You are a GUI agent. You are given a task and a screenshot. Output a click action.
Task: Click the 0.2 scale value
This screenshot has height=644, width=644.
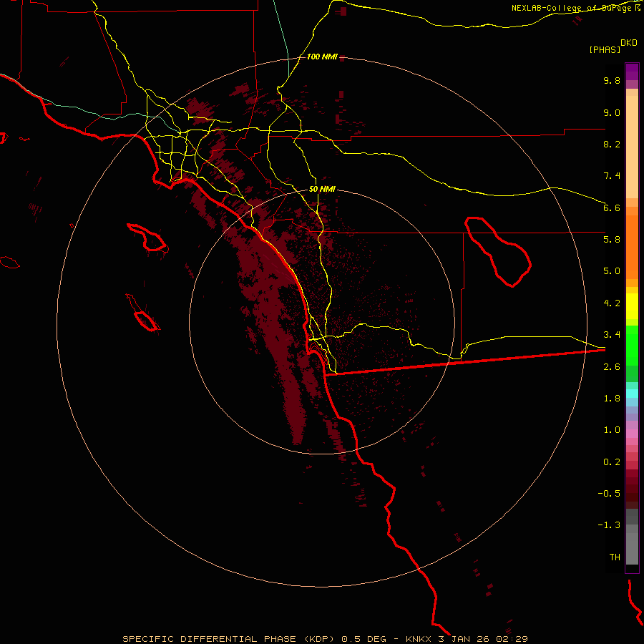click(612, 462)
